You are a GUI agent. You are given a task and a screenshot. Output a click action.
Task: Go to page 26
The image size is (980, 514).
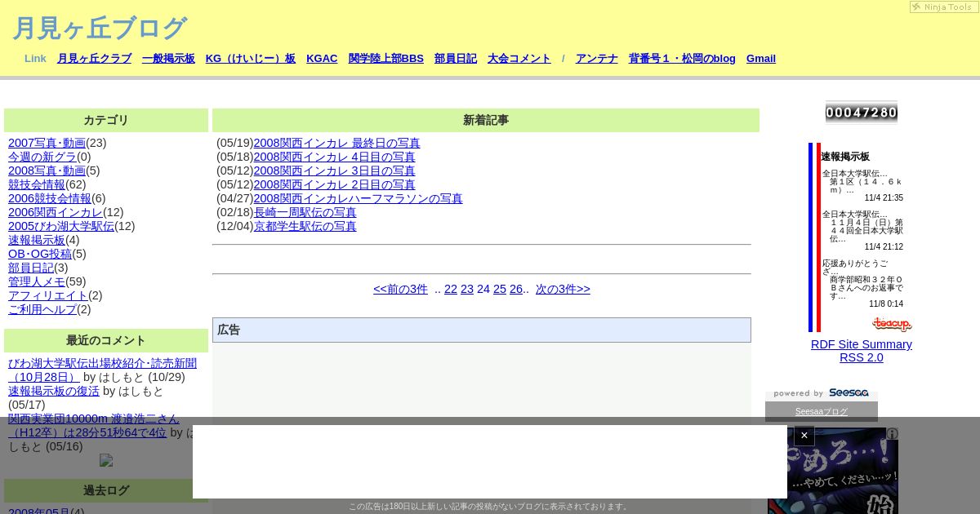click(x=516, y=289)
